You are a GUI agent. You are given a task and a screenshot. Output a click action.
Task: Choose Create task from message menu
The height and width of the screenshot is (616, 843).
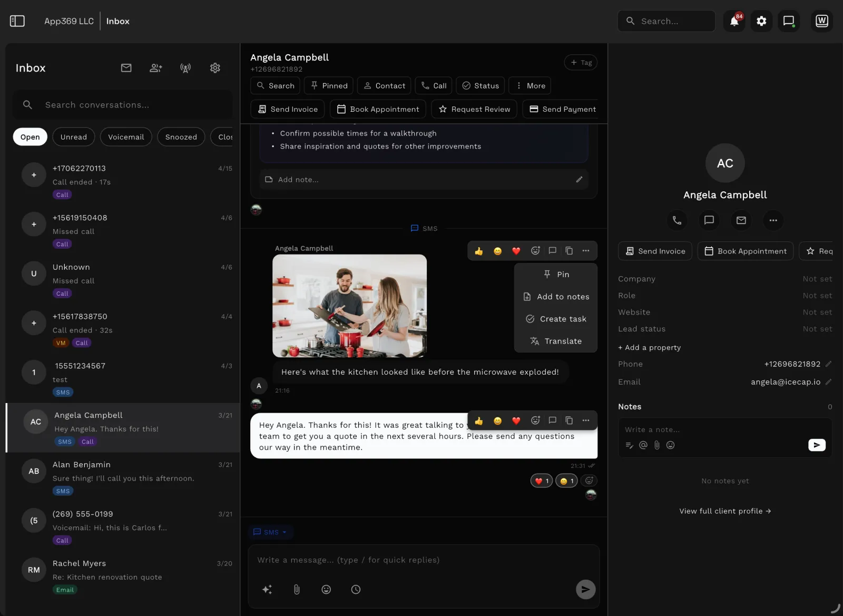coord(556,319)
